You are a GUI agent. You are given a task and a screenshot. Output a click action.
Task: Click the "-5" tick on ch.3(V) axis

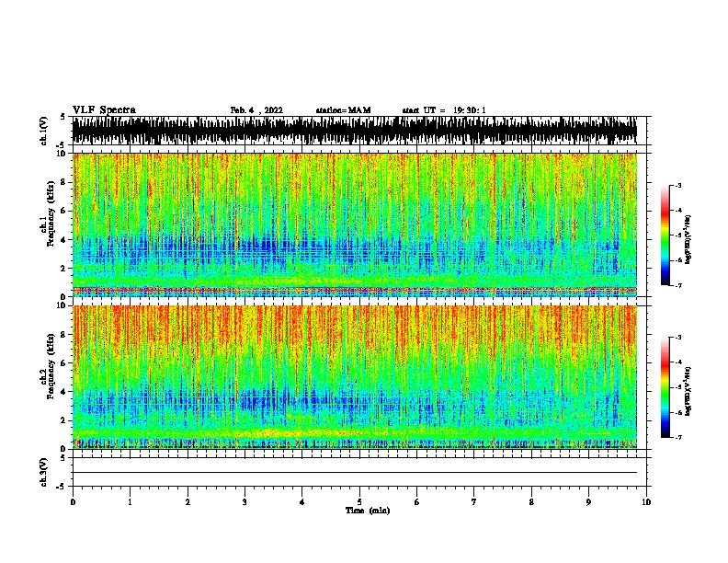click(61, 487)
